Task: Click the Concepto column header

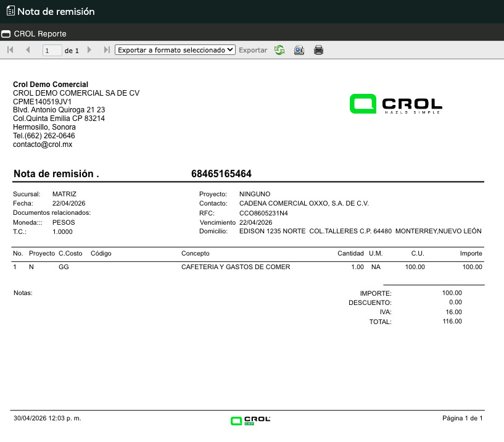Action: pos(195,253)
